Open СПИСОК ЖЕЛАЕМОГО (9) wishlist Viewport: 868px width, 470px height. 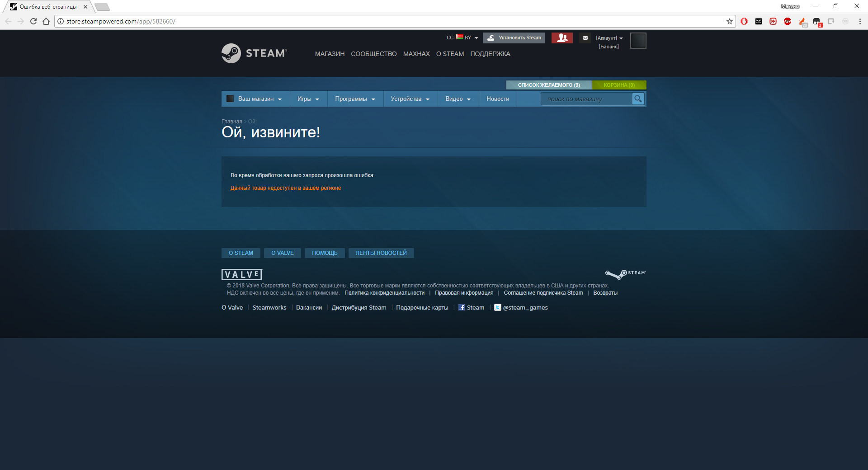[549, 85]
